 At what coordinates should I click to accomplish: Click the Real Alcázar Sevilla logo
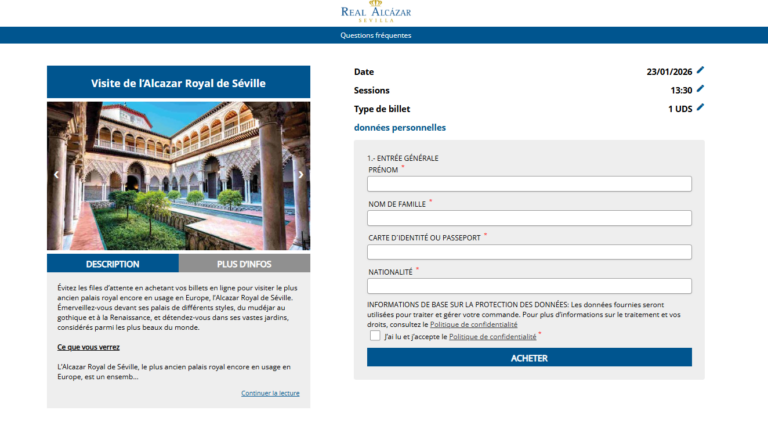pyautogui.click(x=376, y=13)
